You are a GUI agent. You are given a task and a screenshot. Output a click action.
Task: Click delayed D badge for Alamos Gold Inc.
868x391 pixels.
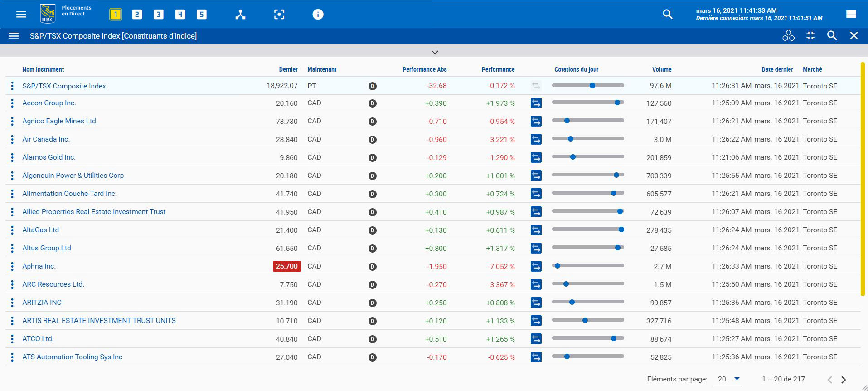373,158
